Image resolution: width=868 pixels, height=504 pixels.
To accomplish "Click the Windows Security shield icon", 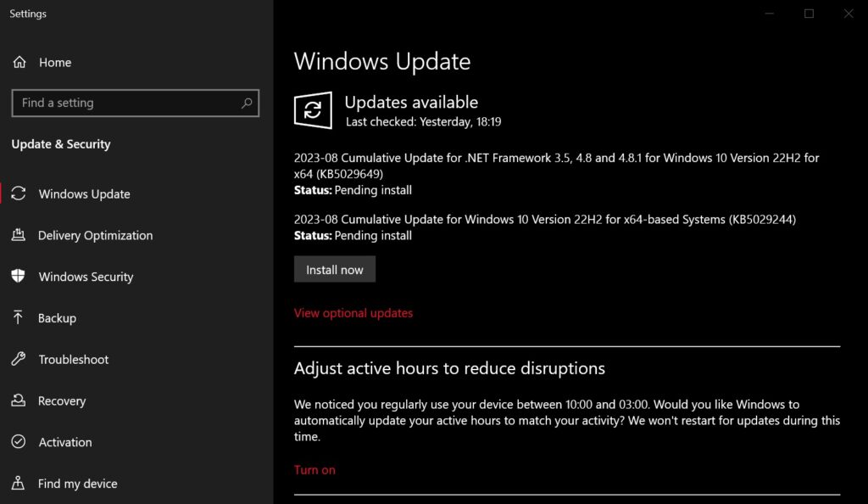I will click(x=19, y=276).
